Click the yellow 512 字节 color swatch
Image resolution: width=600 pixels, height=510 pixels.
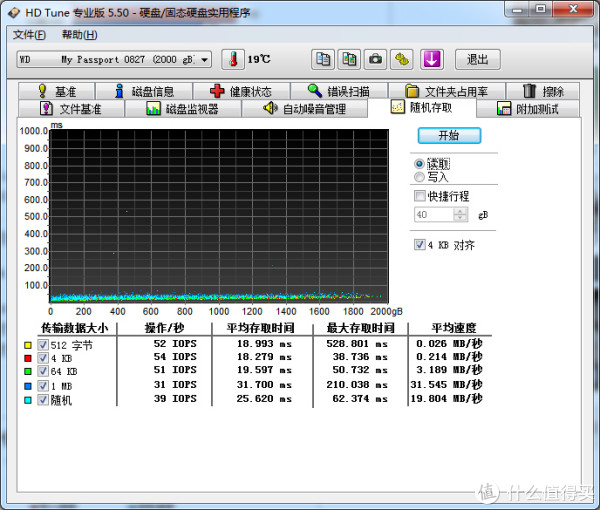pos(28,345)
